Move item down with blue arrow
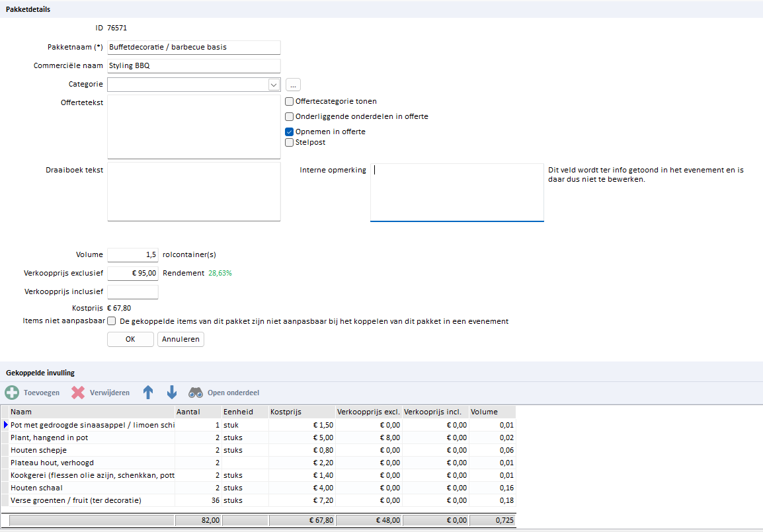763x532 pixels. point(172,393)
